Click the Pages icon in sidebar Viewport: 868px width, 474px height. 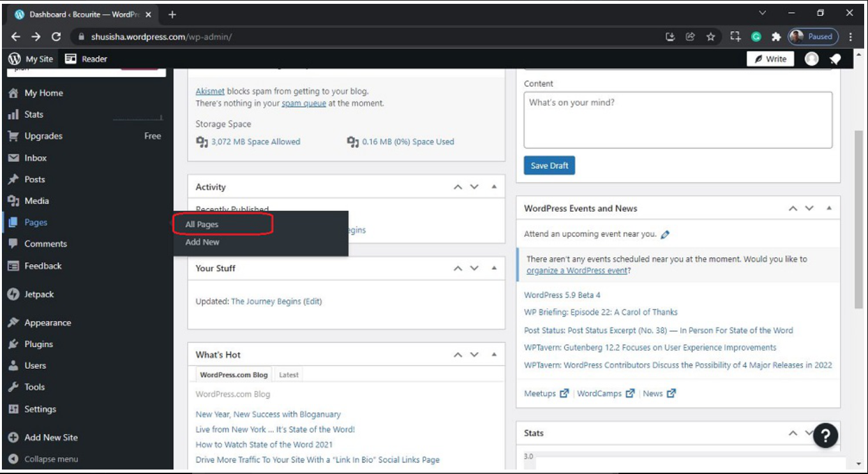[13, 223]
